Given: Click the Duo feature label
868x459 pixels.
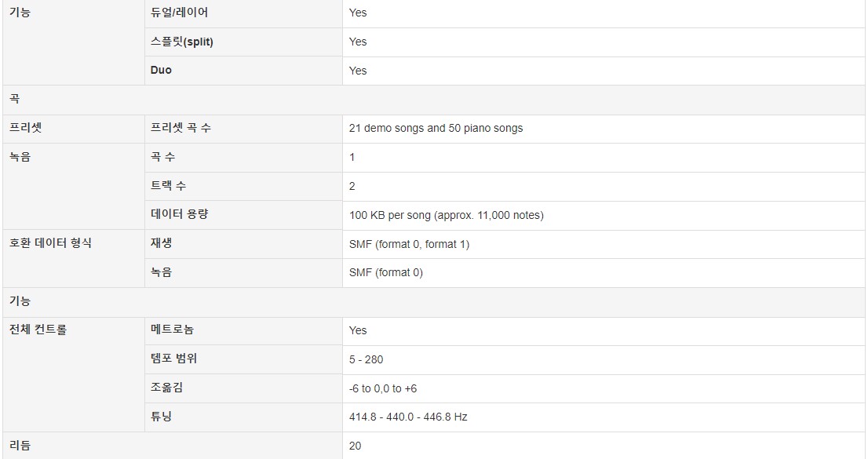Looking at the screenshot, I should [161, 71].
